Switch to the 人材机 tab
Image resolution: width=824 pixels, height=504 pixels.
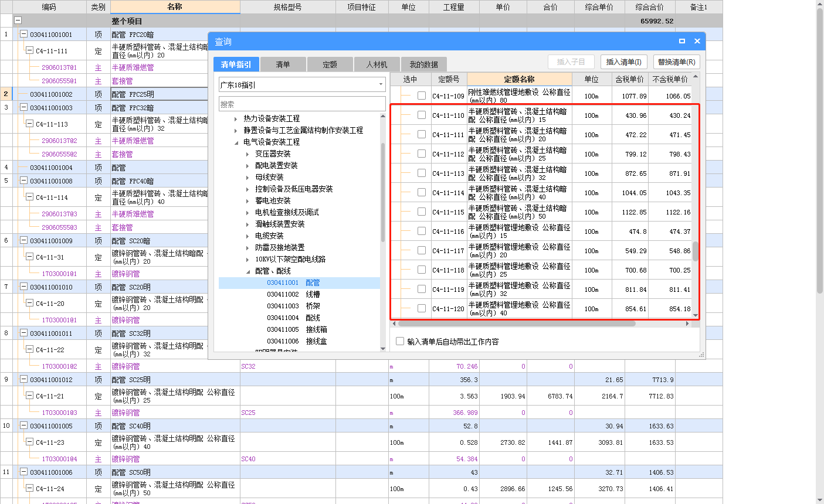tap(377, 64)
